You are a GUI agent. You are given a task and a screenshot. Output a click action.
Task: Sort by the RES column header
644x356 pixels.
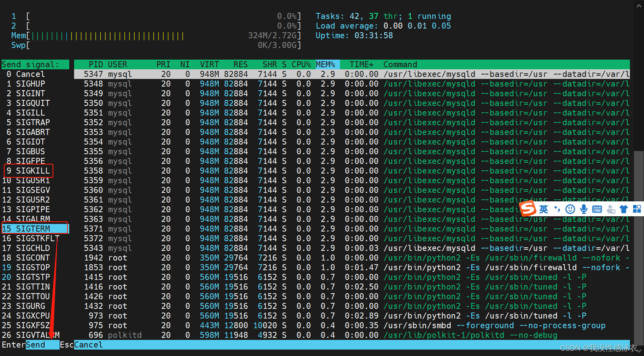[240, 64]
